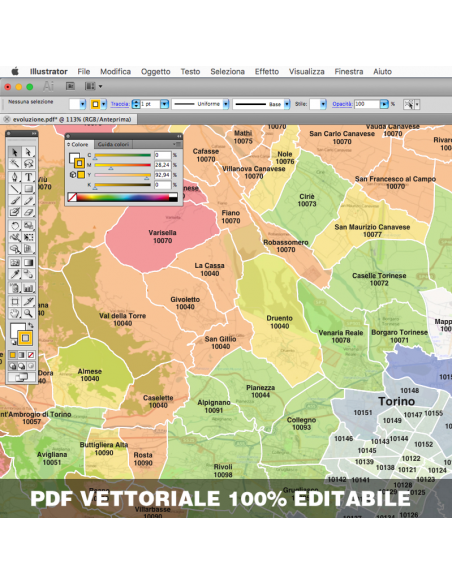Enable Draw Normal mode
The width and height of the screenshot is (452, 584).
13,366
